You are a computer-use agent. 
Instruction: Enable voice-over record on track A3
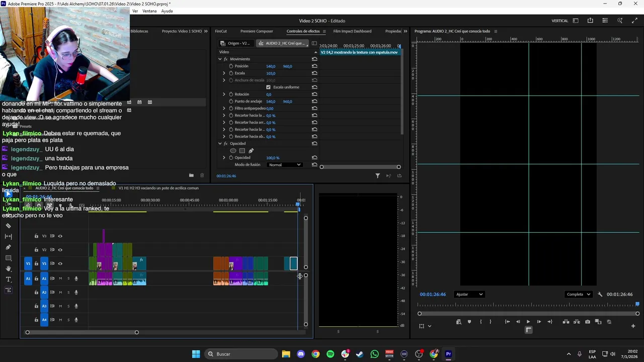click(x=76, y=306)
